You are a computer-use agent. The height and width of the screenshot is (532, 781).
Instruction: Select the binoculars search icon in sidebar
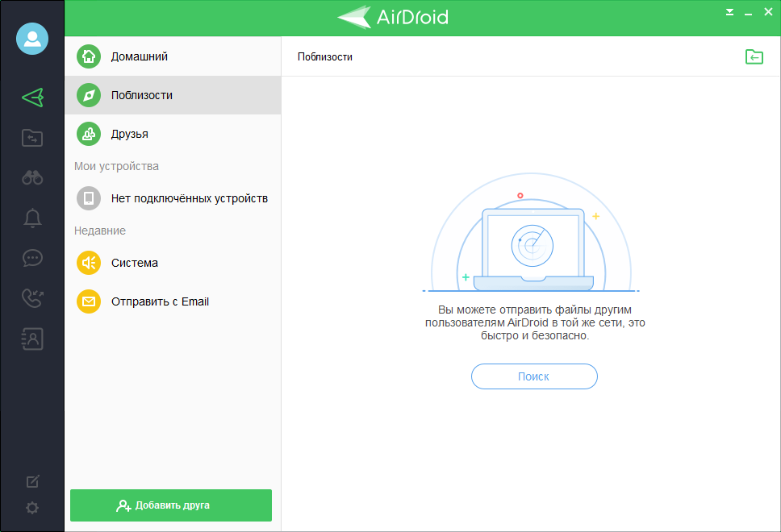click(x=32, y=177)
